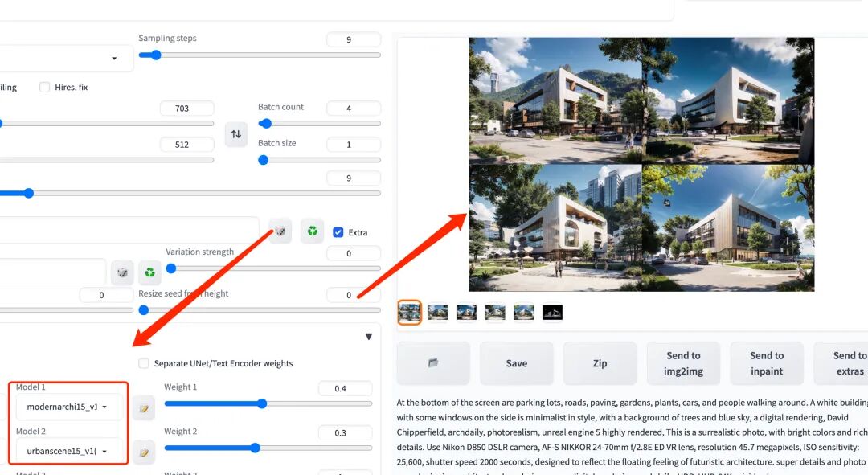The image size is (868, 475).
Task: Click the variation seed text input
Action: (x=52, y=272)
